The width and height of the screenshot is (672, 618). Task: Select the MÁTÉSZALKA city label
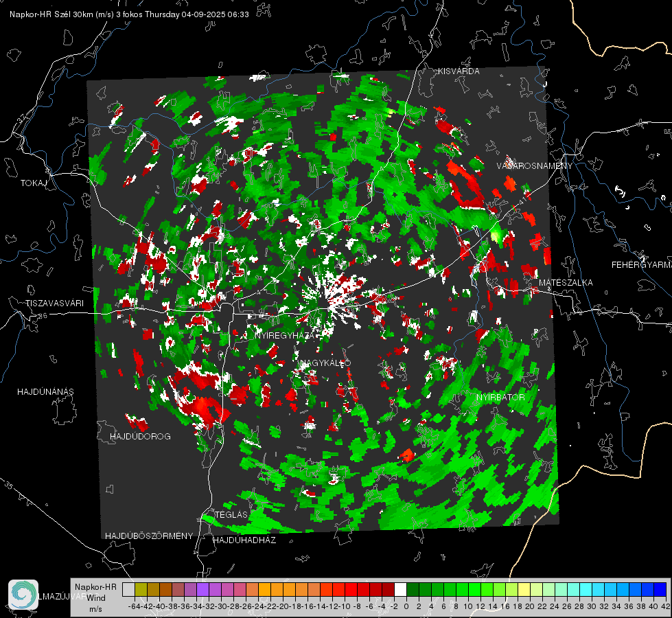tap(566, 283)
